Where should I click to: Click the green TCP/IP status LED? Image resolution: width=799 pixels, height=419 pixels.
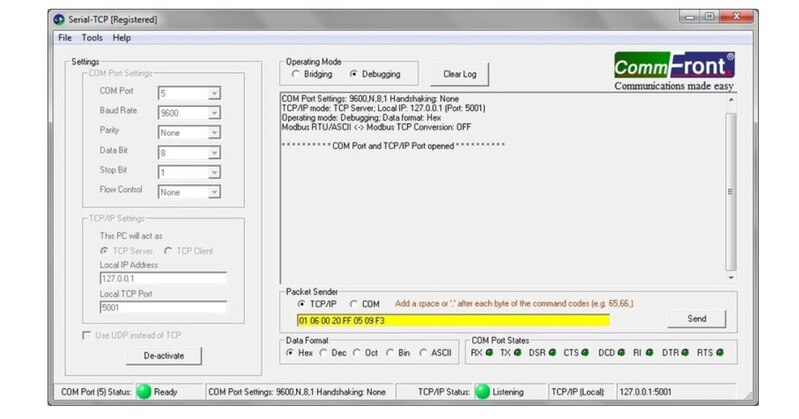[482, 391]
